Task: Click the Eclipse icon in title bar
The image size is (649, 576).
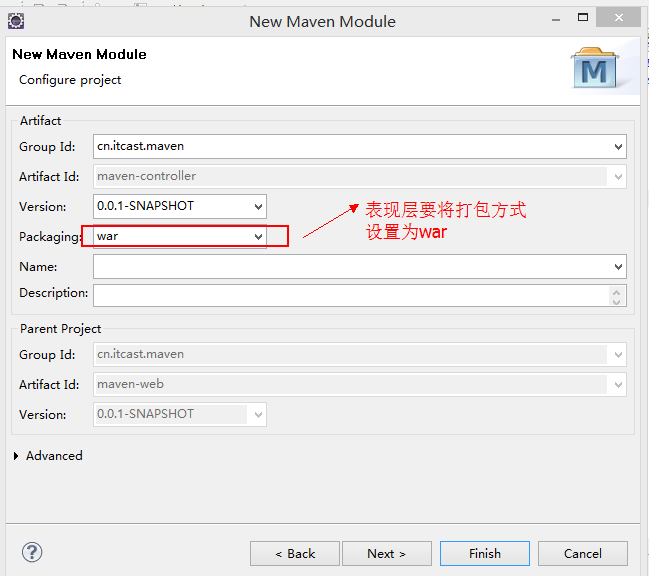Action: [16, 20]
